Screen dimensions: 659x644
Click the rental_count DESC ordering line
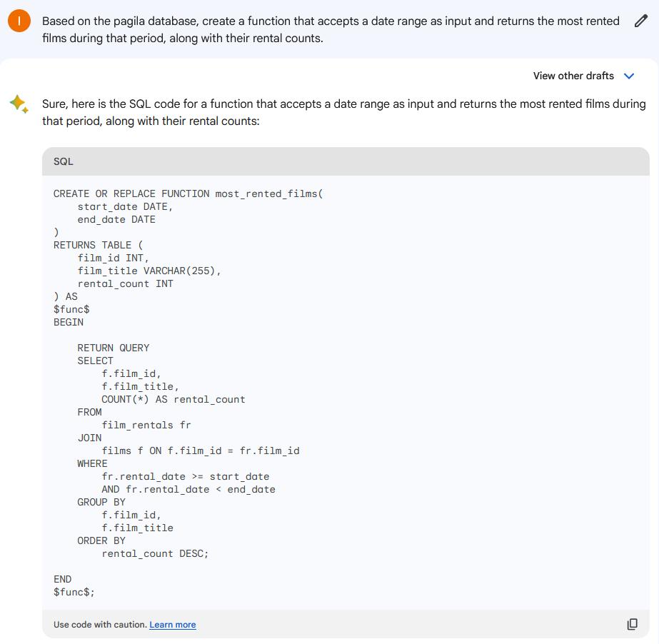(x=156, y=553)
